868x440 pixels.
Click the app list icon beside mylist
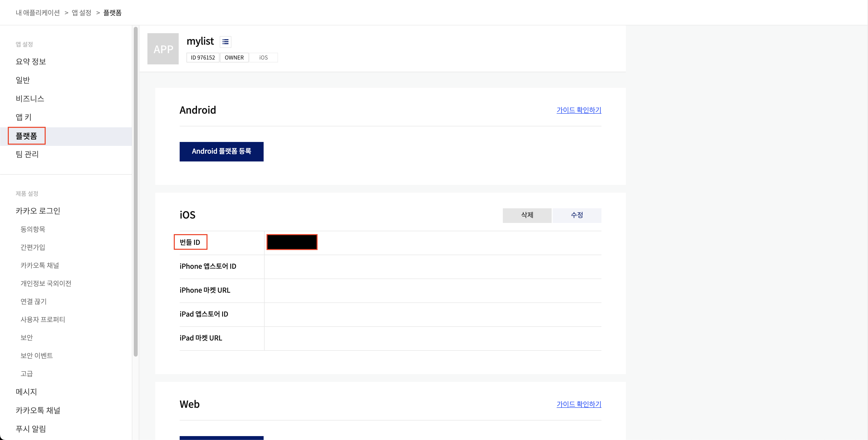226,42
